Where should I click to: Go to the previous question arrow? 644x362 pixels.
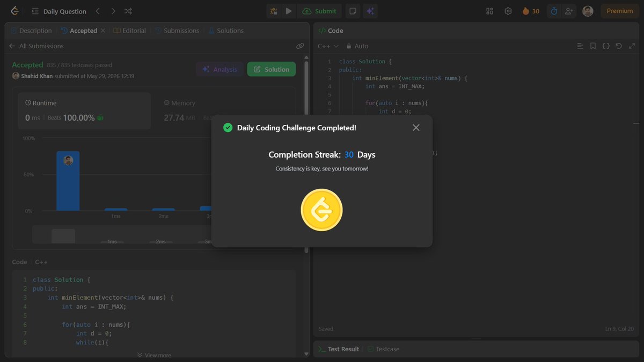[97, 11]
